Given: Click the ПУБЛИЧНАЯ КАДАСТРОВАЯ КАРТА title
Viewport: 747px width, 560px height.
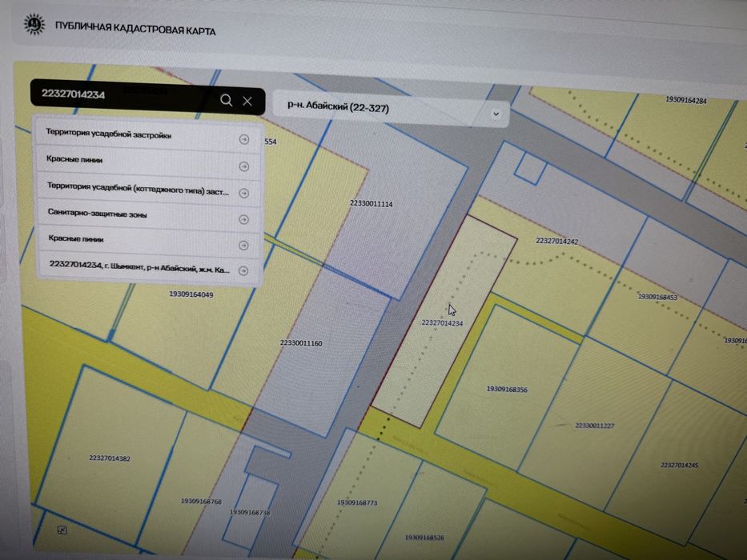Looking at the screenshot, I should click(x=135, y=29).
